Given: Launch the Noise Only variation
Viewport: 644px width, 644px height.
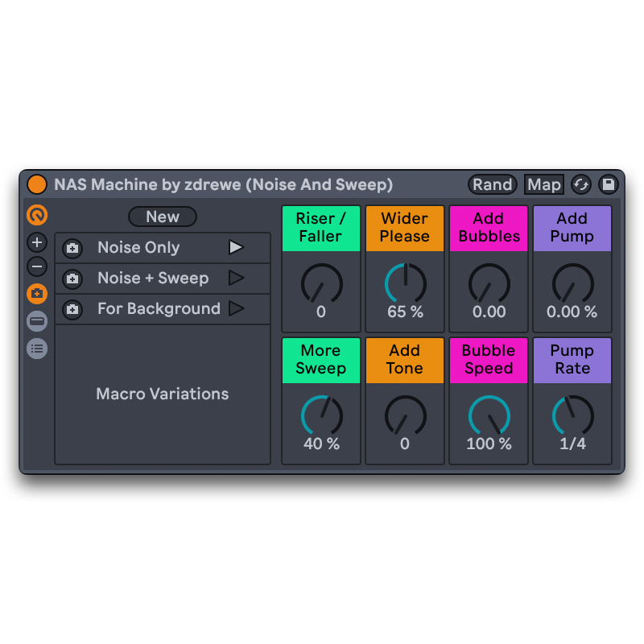Looking at the screenshot, I should (x=236, y=247).
